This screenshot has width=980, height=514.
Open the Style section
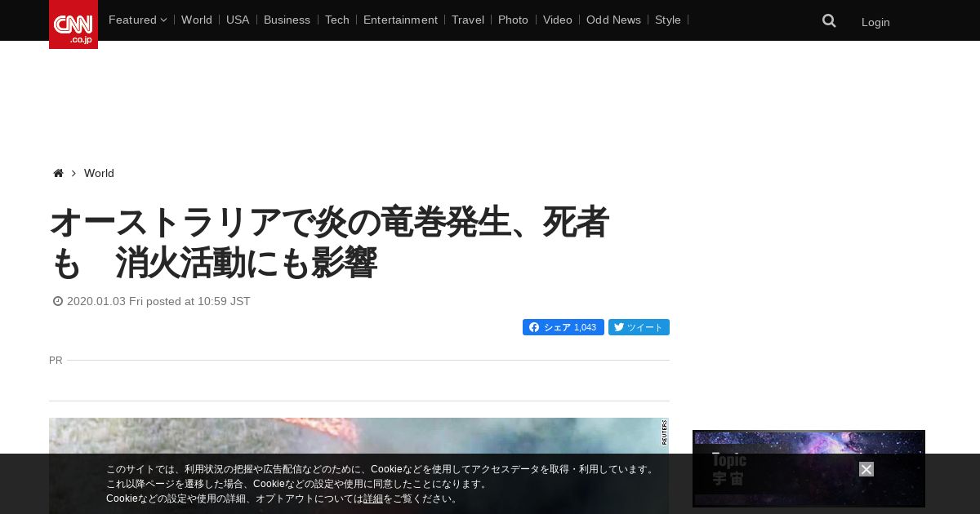[x=668, y=20]
